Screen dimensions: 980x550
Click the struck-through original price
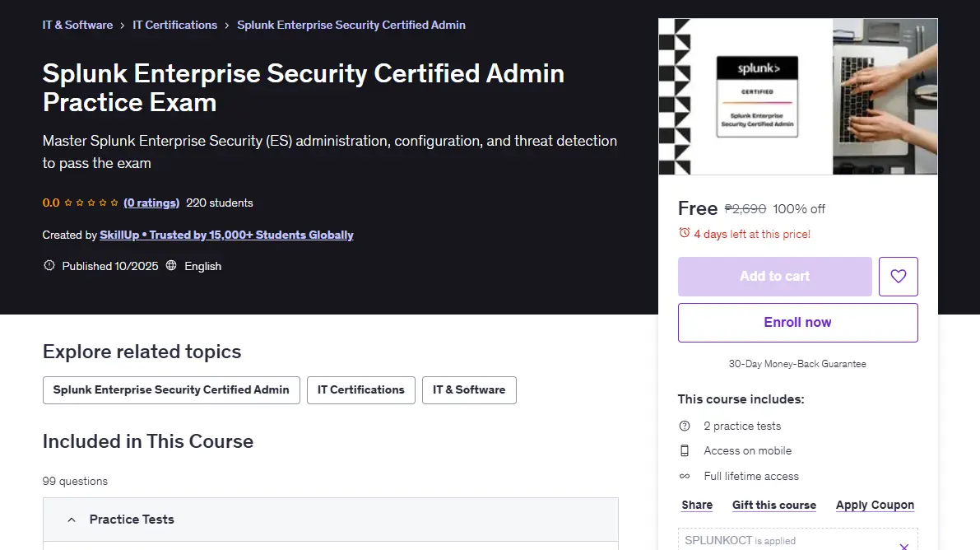tap(745, 209)
